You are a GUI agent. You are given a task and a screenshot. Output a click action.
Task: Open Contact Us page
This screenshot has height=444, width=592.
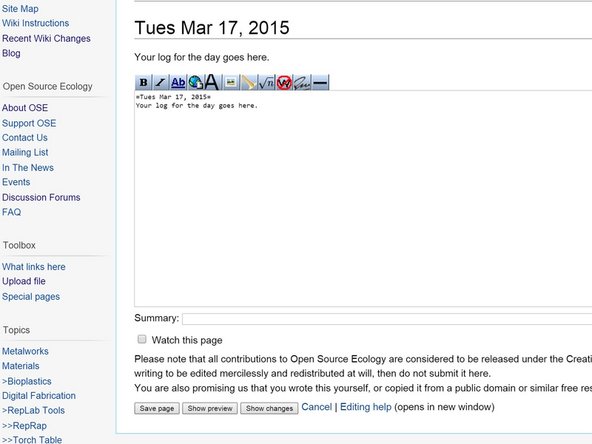[x=25, y=138]
